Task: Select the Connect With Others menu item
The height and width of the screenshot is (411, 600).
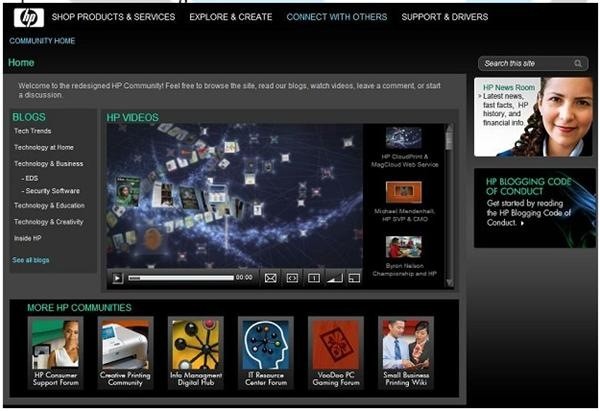Action: [337, 17]
